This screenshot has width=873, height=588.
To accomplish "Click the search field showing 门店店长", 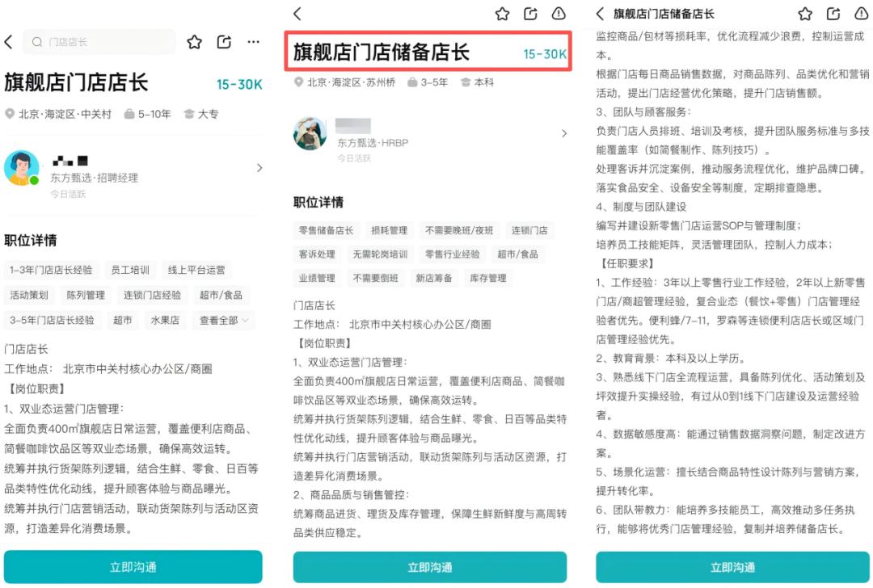I will 101,42.
